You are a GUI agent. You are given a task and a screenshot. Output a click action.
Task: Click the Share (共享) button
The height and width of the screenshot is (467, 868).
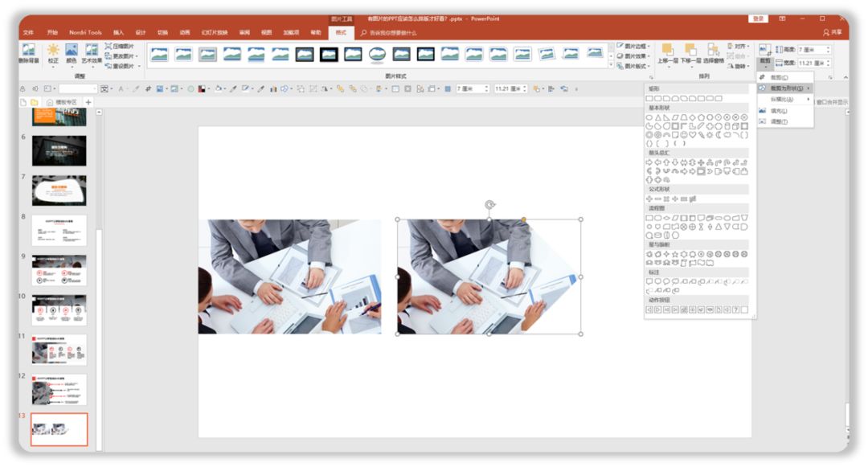[x=833, y=32]
